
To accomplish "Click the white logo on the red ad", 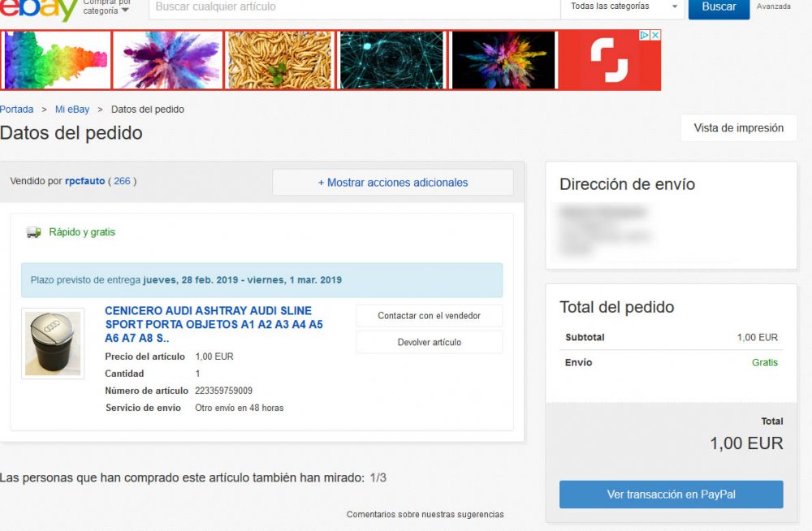I will [610, 60].
